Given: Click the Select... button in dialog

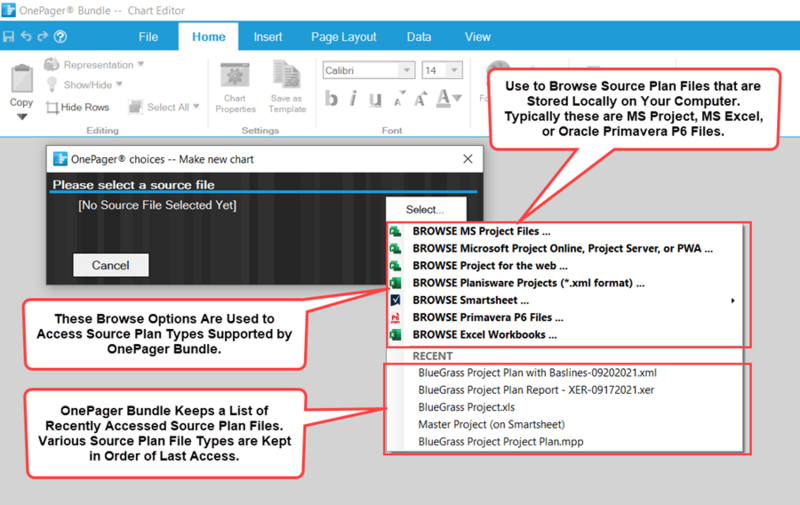Looking at the screenshot, I should (426, 209).
